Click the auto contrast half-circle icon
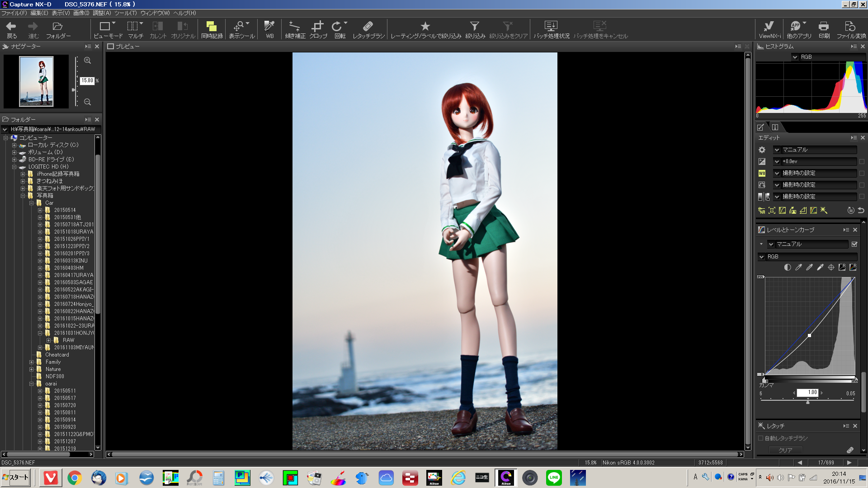The width and height of the screenshot is (868, 488). [788, 267]
